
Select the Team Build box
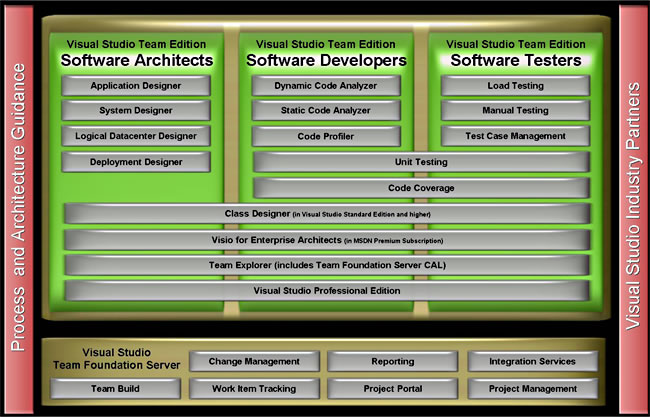[115, 389]
